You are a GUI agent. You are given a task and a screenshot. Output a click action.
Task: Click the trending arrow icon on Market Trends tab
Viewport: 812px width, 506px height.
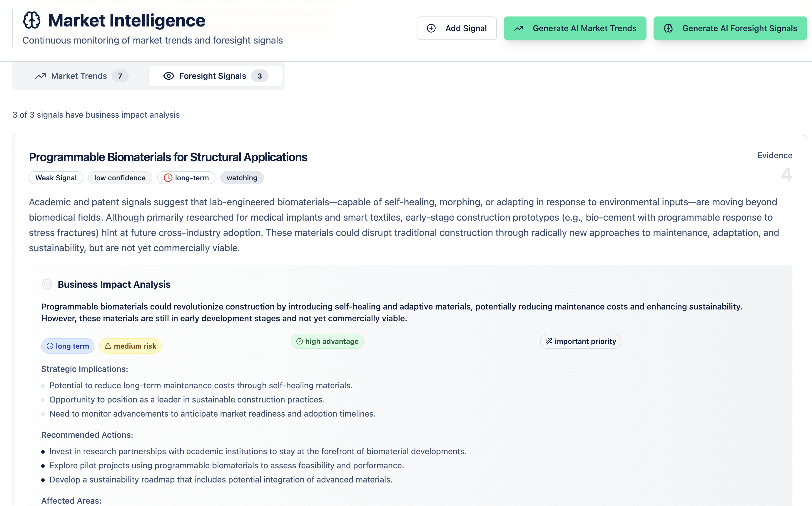pyautogui.click(x=41, y=76)
